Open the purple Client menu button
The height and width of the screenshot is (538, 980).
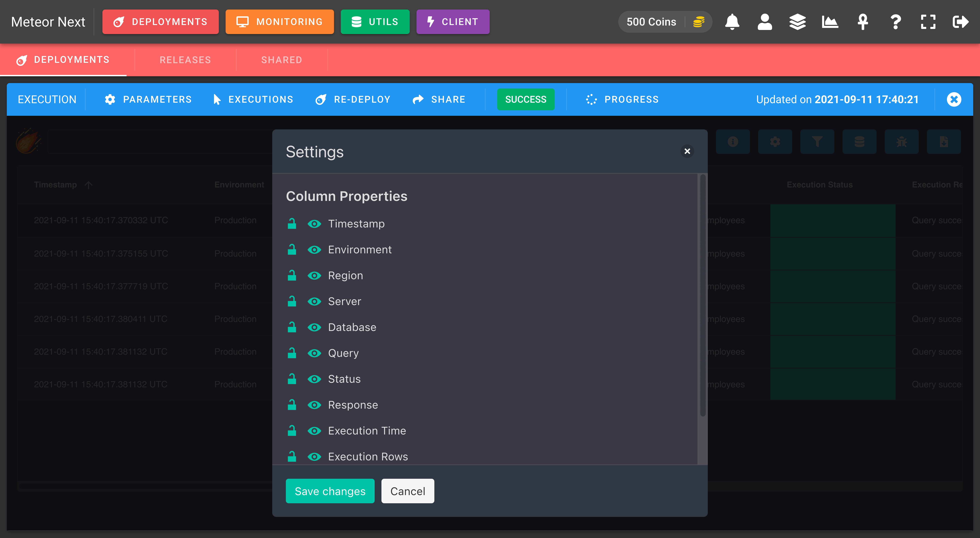click(453, 22)
